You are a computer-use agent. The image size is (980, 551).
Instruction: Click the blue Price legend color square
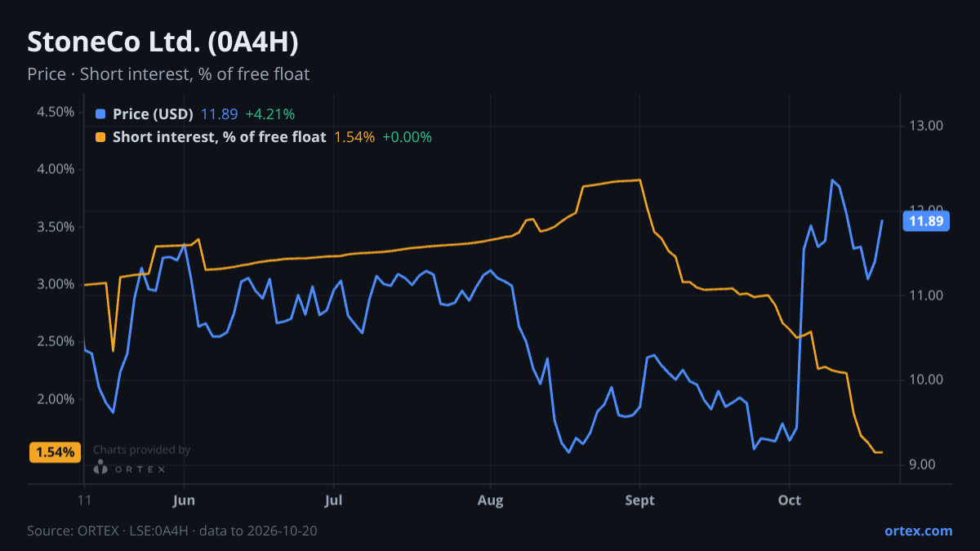(x=100, y=114)
